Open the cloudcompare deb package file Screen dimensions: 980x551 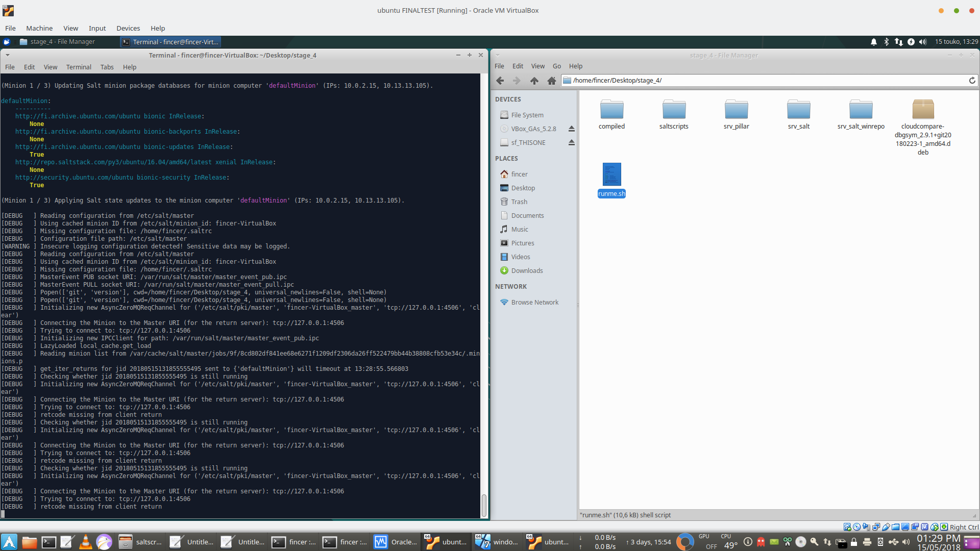[x=923, y=110]
